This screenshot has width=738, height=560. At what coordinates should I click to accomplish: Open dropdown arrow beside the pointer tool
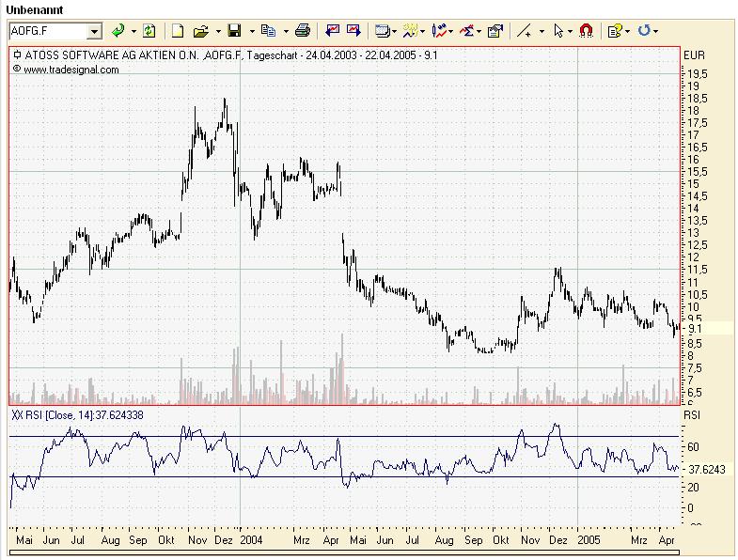click(x=570, y=32)
